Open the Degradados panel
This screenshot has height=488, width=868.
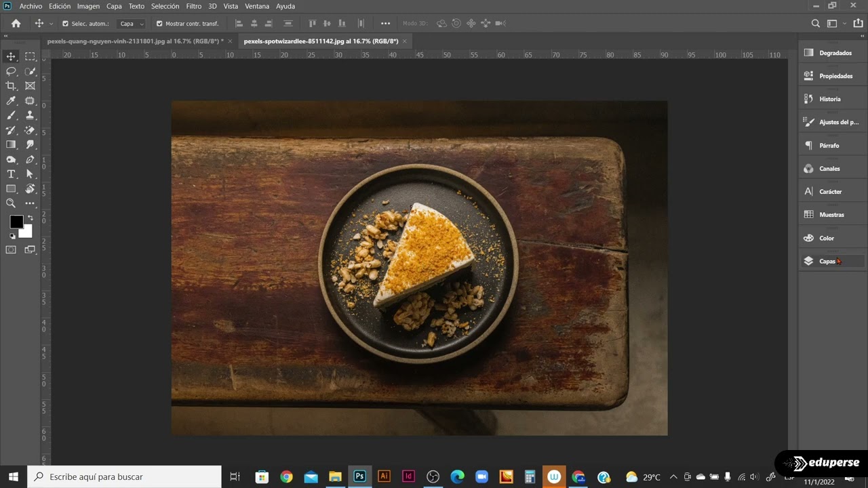[x=833, y=53]
